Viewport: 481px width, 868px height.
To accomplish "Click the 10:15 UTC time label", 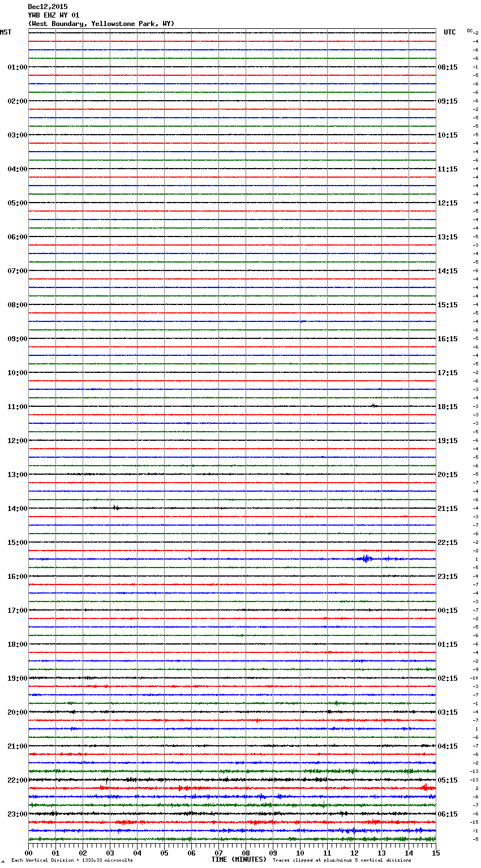I will pos(448,135).
